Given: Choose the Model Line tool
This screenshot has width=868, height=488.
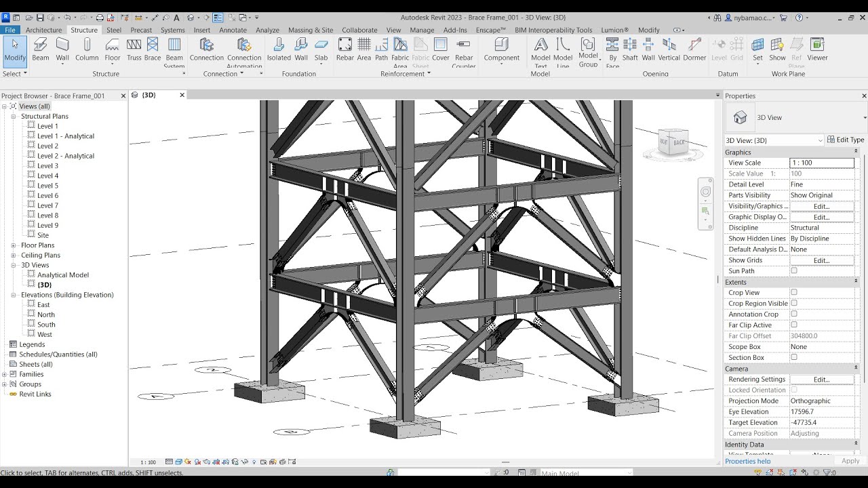Looking at the screenshot, I should click(x=563, y=52).
